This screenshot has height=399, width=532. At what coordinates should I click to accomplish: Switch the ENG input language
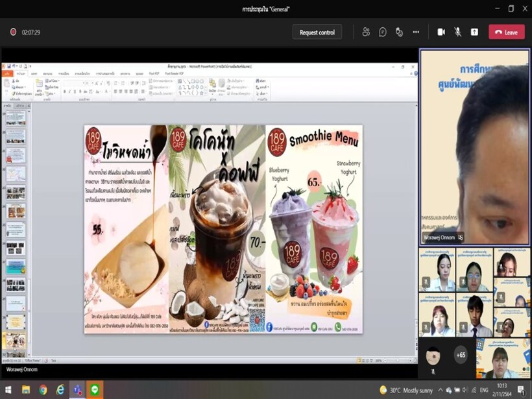484,390
